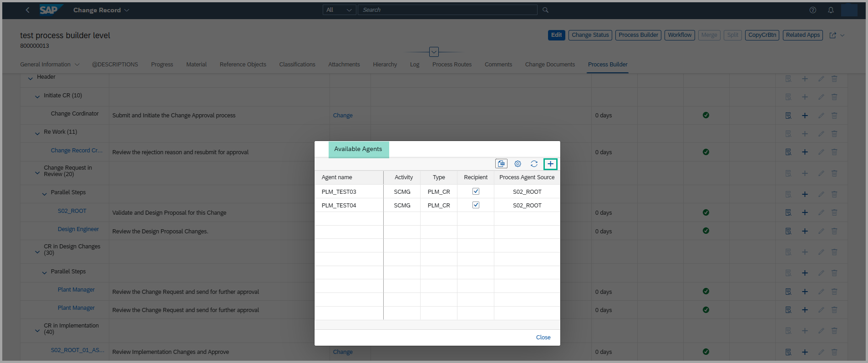Click the refresh icon in Available Agents
Image resolution: width=868 pixels, height=363 pixels.
534,164
